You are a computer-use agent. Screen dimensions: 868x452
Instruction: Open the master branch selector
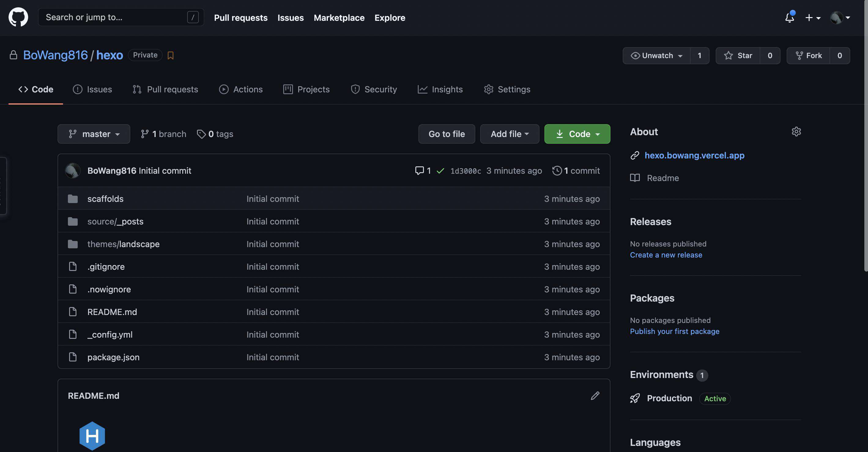pyautogui.click(x=94, y=134)
